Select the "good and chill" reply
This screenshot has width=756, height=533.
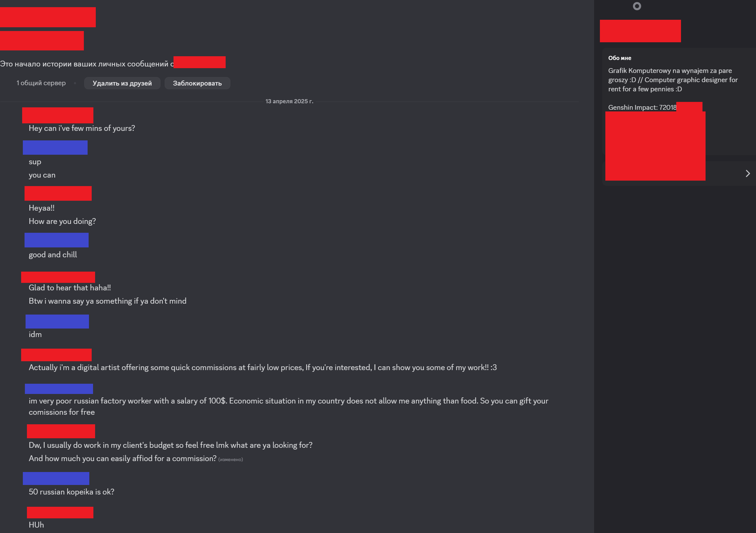[x=53, y=255]
